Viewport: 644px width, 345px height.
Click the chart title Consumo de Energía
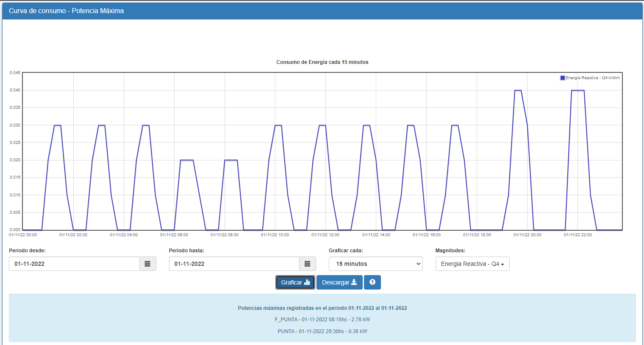[322, 62]
